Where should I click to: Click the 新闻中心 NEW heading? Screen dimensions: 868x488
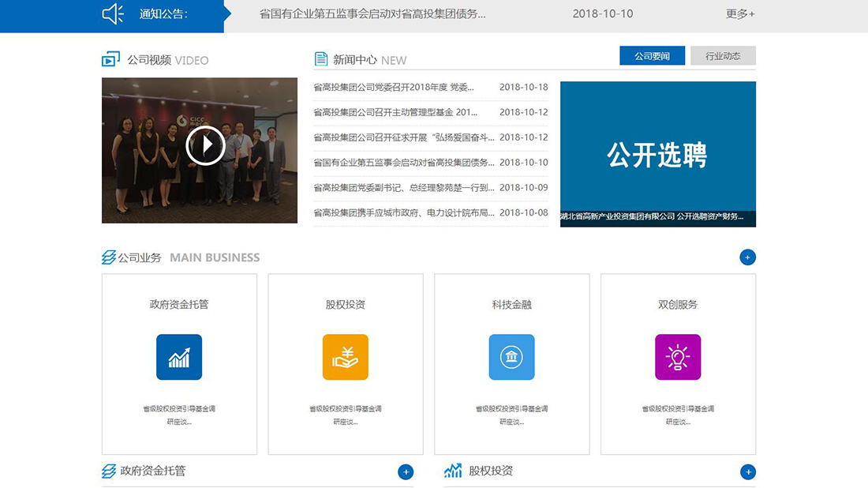(370, 60)
